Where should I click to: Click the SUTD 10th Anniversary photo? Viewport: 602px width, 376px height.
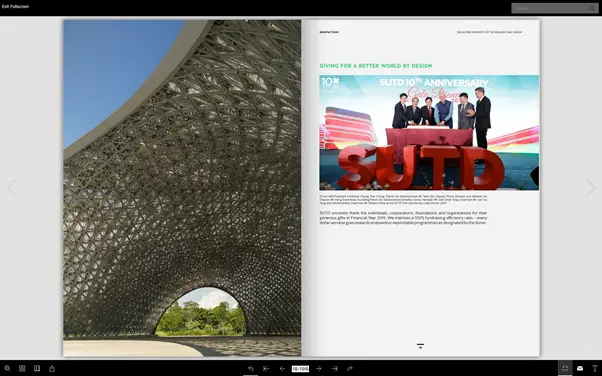[429, 133]
